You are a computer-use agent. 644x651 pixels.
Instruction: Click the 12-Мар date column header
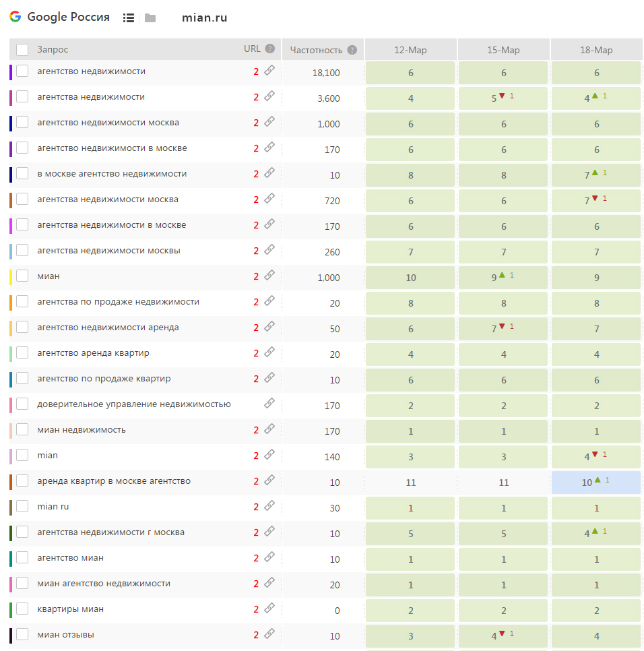410,50
